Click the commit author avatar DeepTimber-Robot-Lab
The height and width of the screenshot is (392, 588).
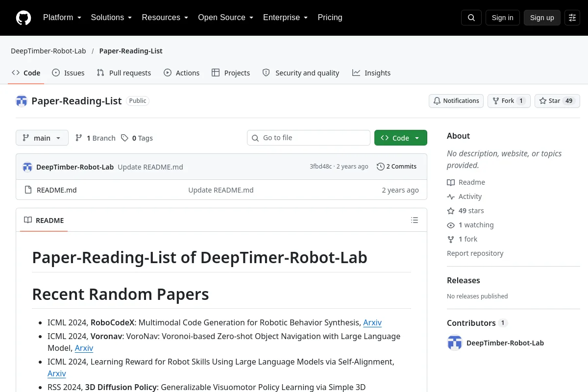pos(27,167)
